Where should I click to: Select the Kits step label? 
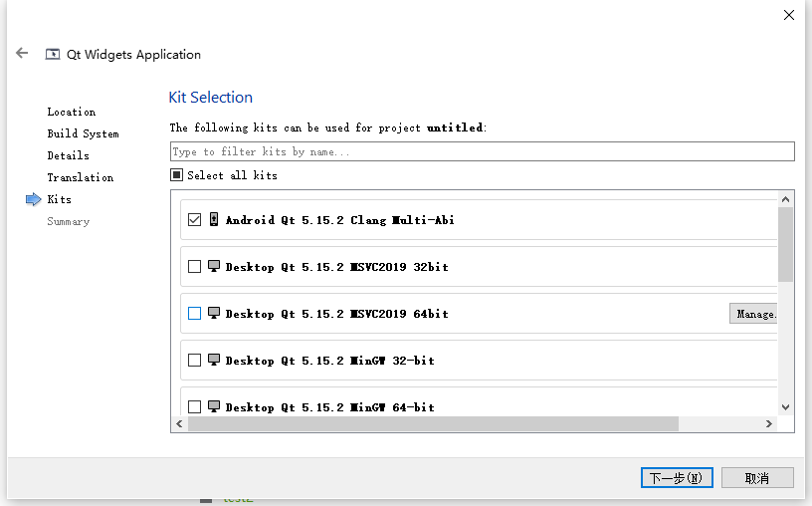pos(59,199)
